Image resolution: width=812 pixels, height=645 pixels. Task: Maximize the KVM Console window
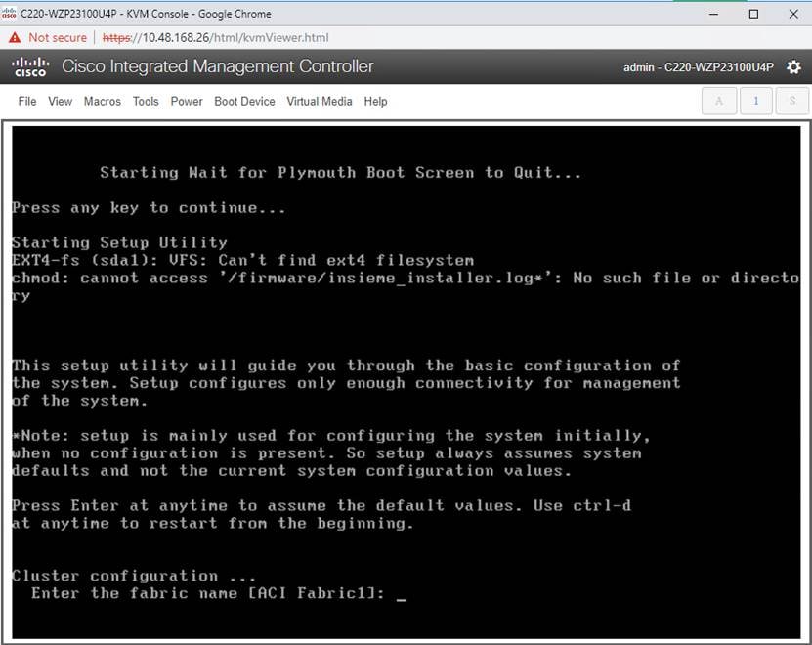[x=754, y=14]
